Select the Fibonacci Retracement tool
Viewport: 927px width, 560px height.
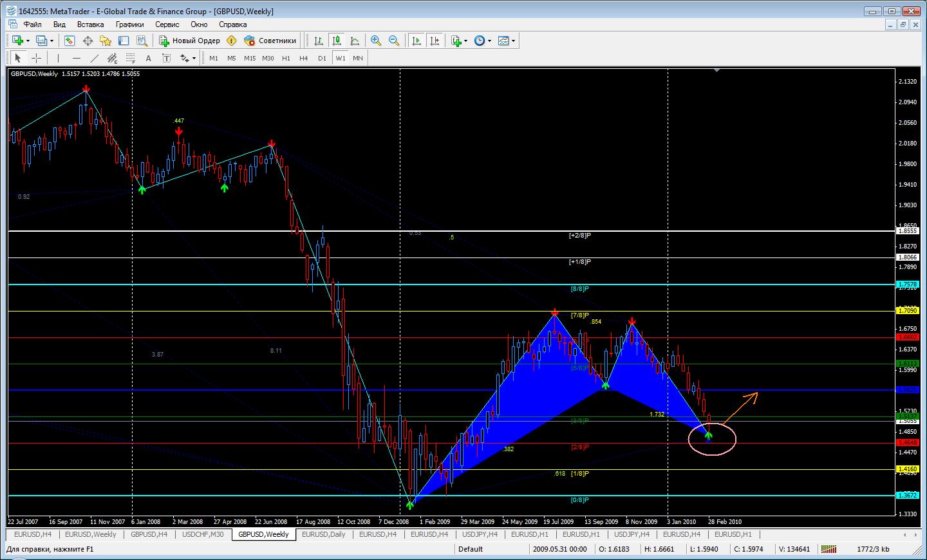130,58
